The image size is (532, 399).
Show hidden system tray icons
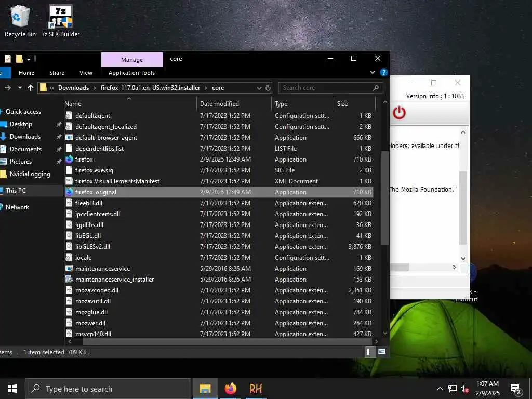(440, 389)
